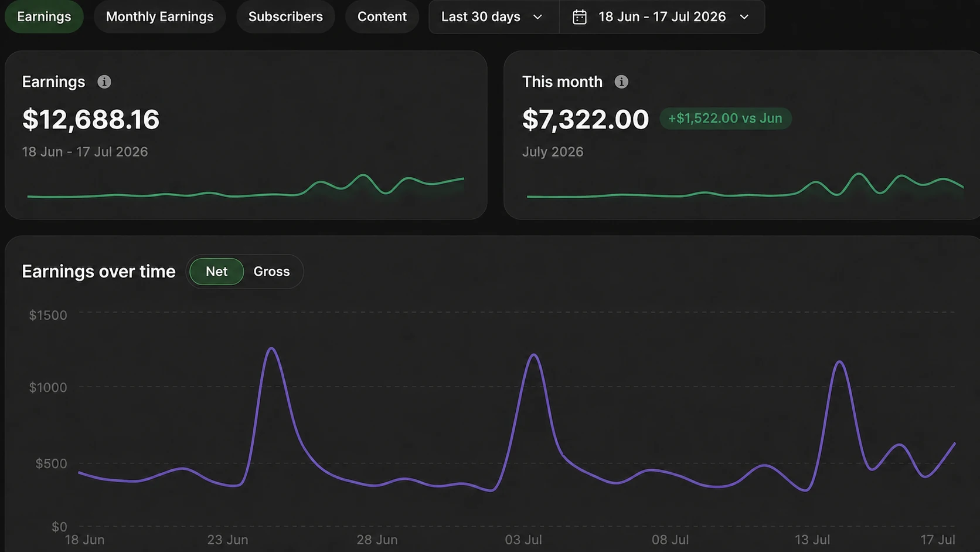Click the $12,688.16 earnings total

click(91, 120)
